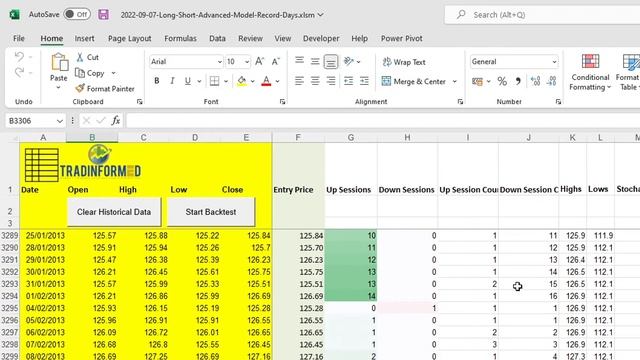
Task: Toggle Bold formatting
Action: [x=156, y=81]
